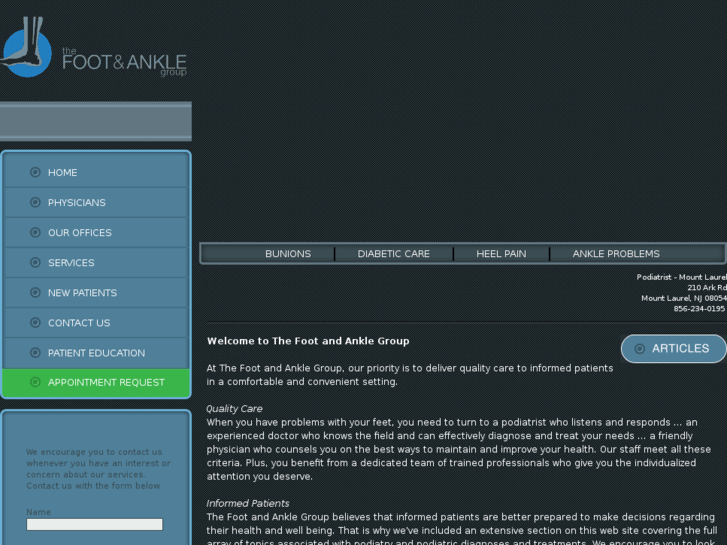
Task: Click the bullet icon beside PATIENT EDUCATION
Action: click(35, 353)
